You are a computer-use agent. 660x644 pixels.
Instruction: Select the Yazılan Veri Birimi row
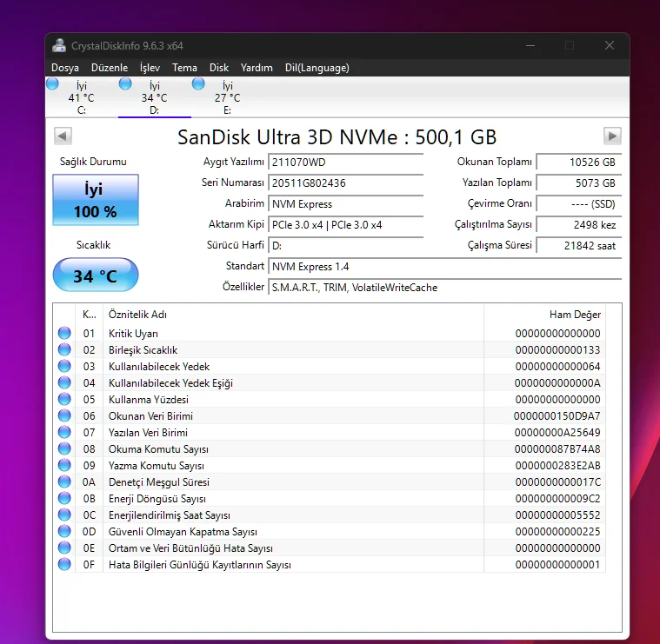330,433
